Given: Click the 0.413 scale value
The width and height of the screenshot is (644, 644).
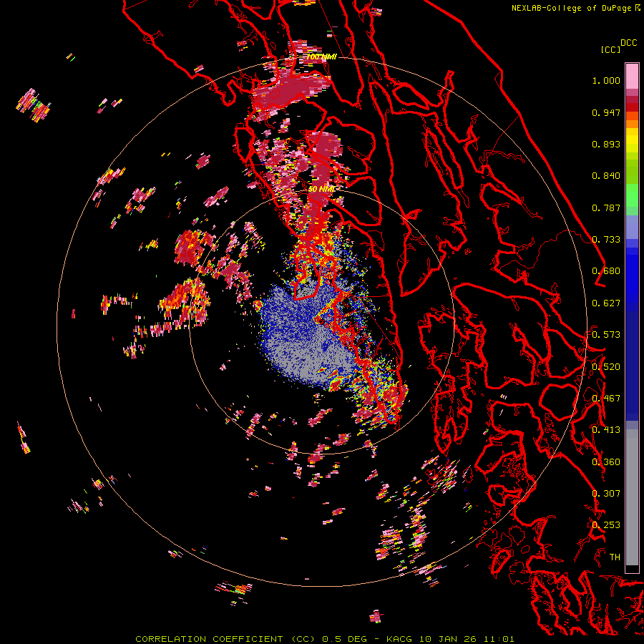Looking at the screenshot, I should (606, 430).
